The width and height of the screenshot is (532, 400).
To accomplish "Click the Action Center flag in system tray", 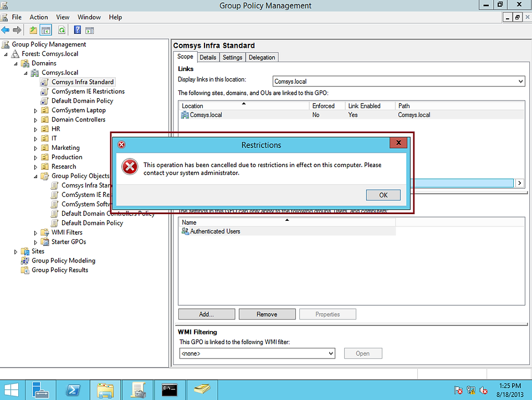I will (458, 391).
